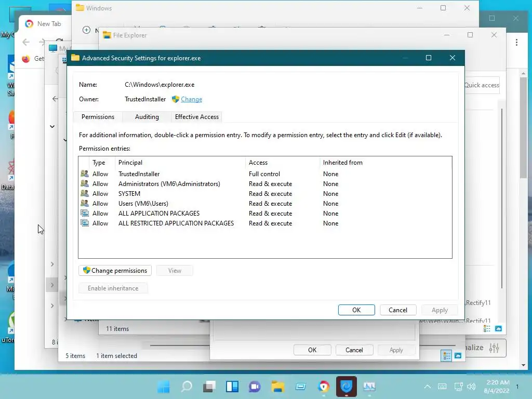Open File Explorer from taskbar
Image resolution: width=532 pixels, height=399 pixels.
pos(277,387)
